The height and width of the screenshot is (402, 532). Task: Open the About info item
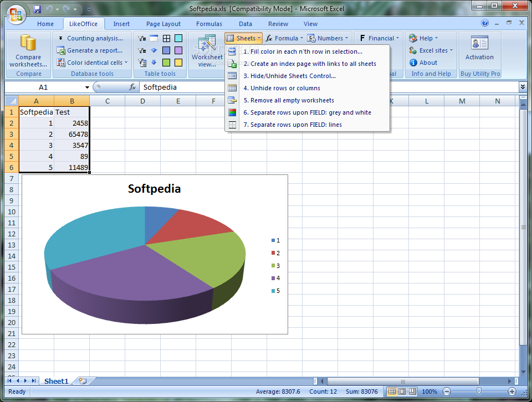(x=423, y=63)
